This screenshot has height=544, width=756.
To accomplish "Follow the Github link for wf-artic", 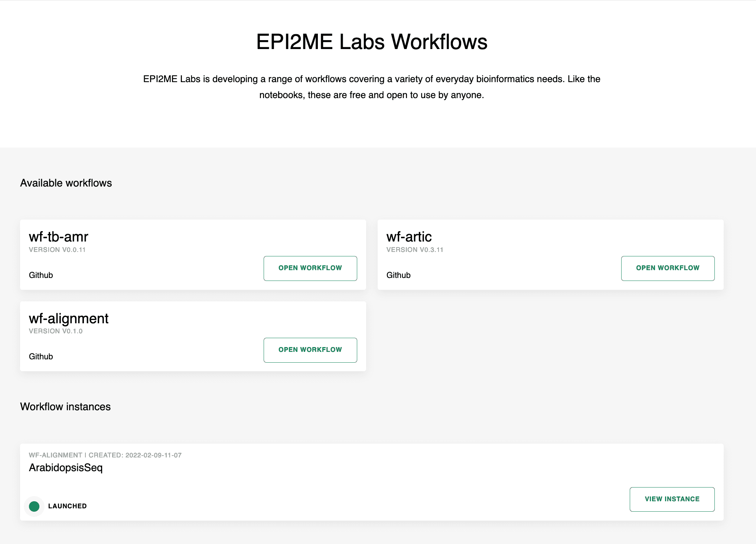I will (x=398, y=275).
